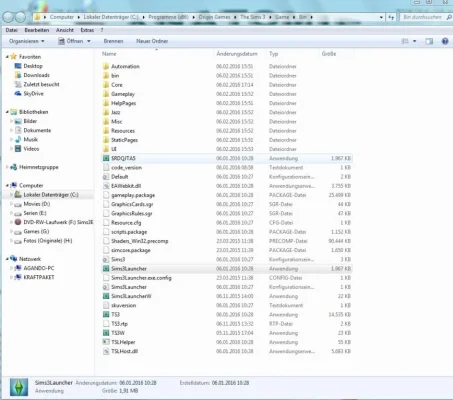
Task: Click The Sims 3 breadcrumb segment
Action: (253, 17)
